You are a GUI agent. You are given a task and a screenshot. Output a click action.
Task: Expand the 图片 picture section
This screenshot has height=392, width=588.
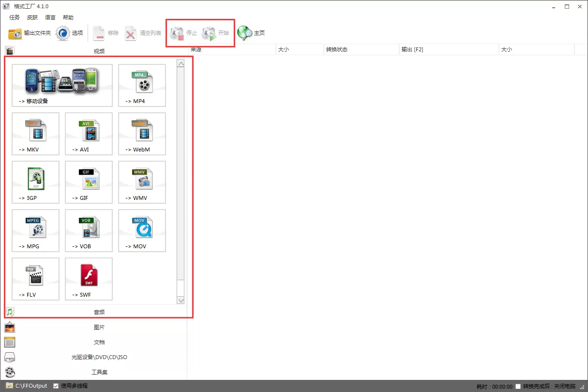(95, 328)
